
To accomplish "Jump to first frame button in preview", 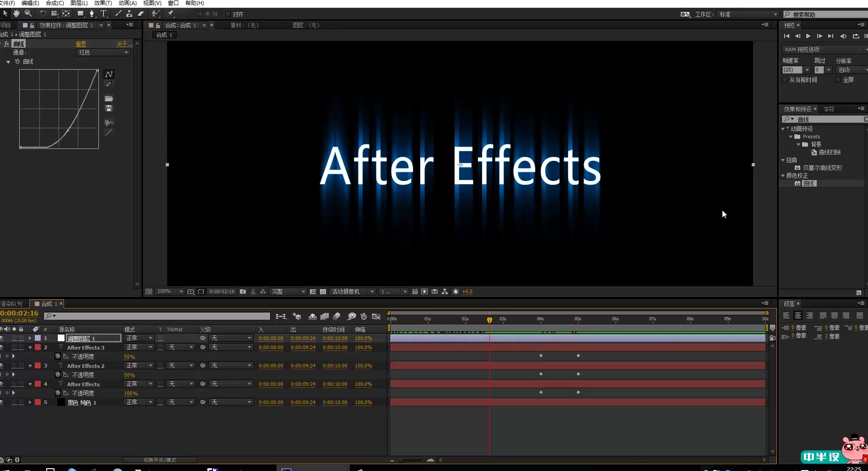I will [787, 36].
